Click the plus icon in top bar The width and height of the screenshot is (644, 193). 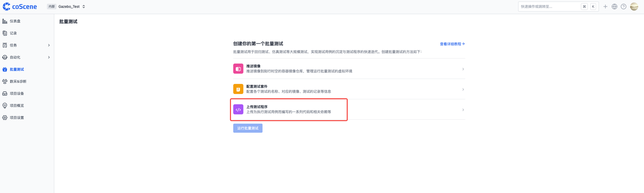pyautogui.click(x=605, y=7)
